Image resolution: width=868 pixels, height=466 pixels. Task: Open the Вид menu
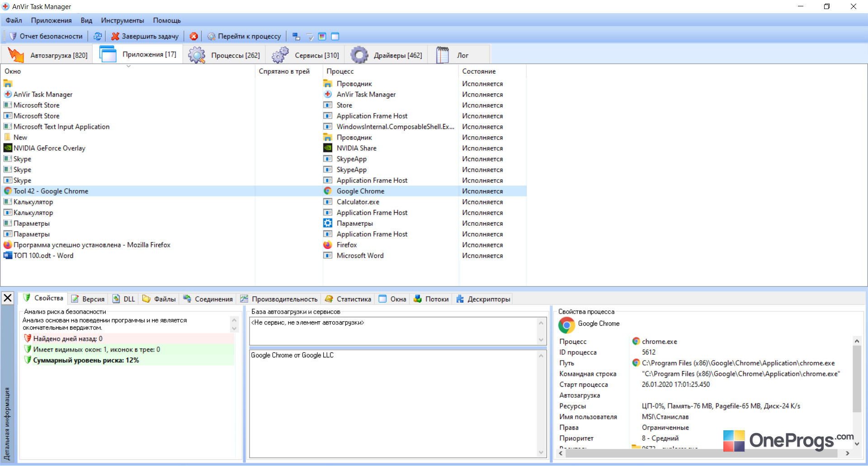[x=86, y=20]
